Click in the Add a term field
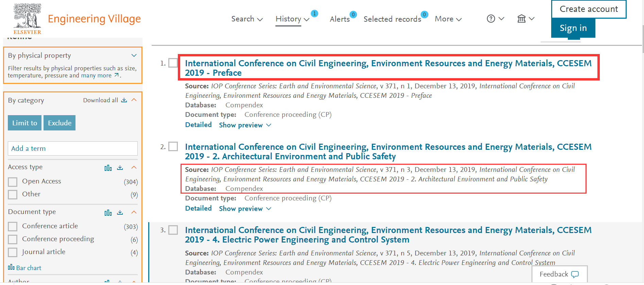Viewport: 644px width, 285px height. (x=73, y=148)
